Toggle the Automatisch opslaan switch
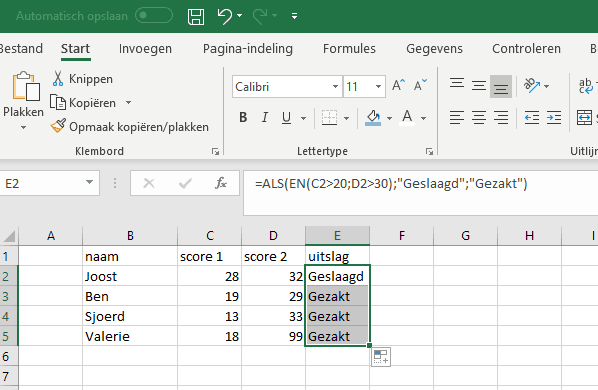This screenshot has width=598, height=390. tap(154, 16)
